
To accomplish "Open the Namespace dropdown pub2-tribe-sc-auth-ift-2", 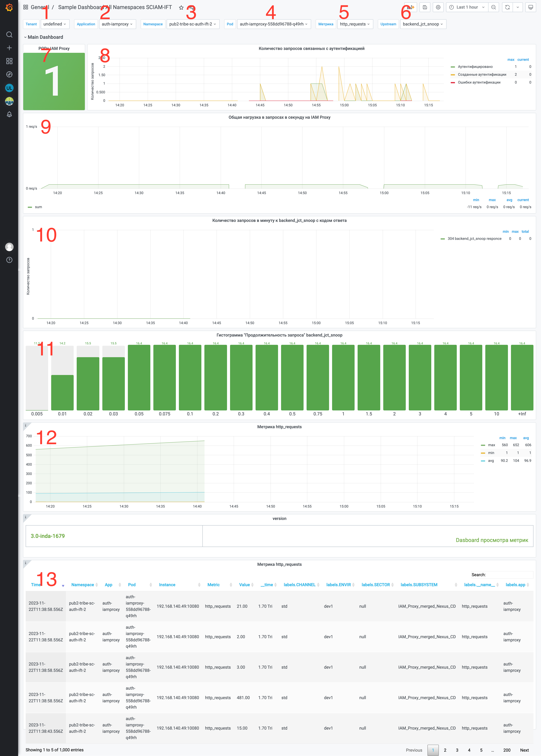I will point(193,24).
